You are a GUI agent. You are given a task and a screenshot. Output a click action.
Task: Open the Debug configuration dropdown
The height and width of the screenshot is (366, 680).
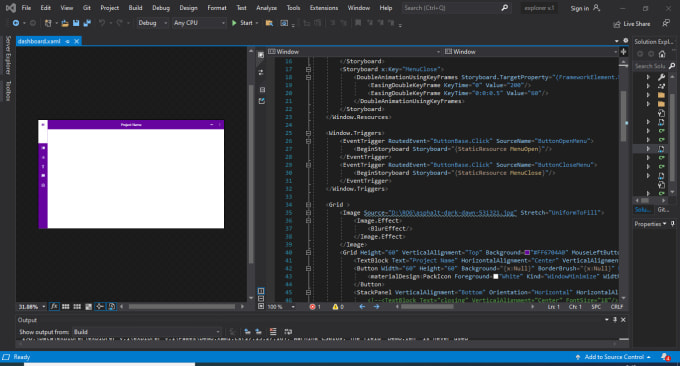pyautogui.click(x=152, y=23)
